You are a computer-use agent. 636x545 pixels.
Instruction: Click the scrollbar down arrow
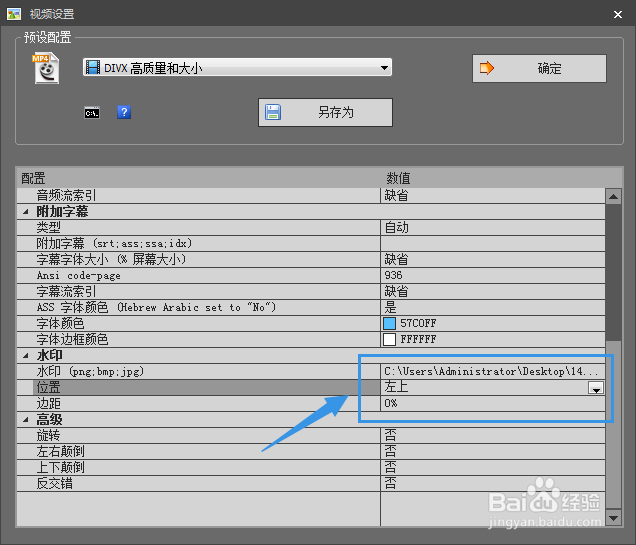tap(613, 518)
